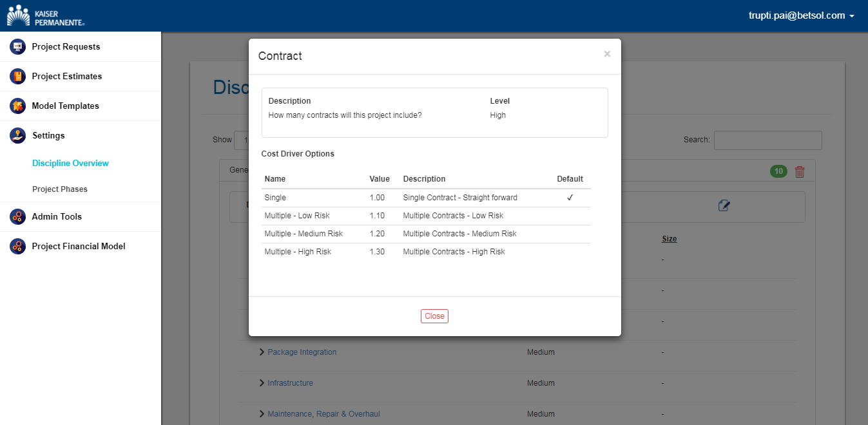Expand Maintenance, Repair & Overhaul row

pyautogui.click(x=262, y=414)
